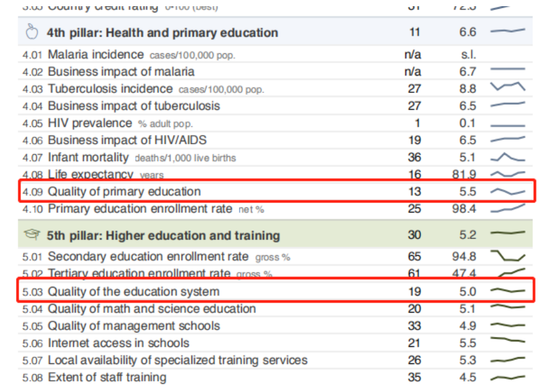Click the Quality of primary education sparkline
This screenshot has width=548, height=392.
coord(508,191)
